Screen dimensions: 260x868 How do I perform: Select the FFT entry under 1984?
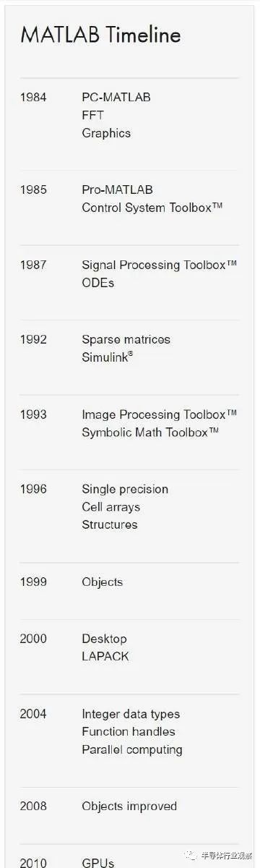click(92, 115)
